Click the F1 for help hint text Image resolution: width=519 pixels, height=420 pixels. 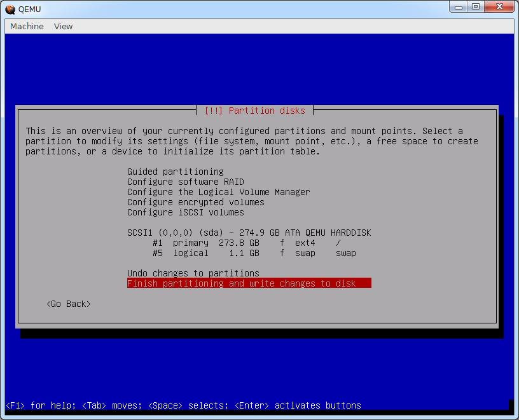coord(41,405)
